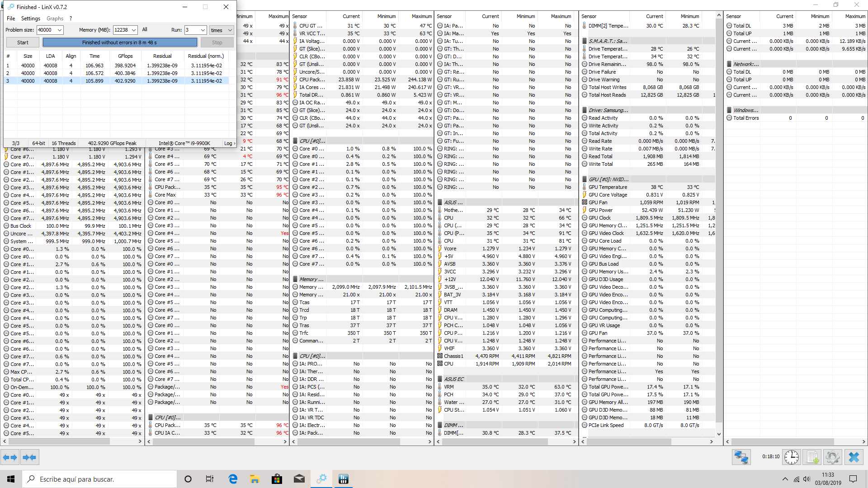Image resolution: width=868 pixels, height=488 pixels.
Task: Click the HWiNFO network/remote monitors icon
Action: (741, 457)
